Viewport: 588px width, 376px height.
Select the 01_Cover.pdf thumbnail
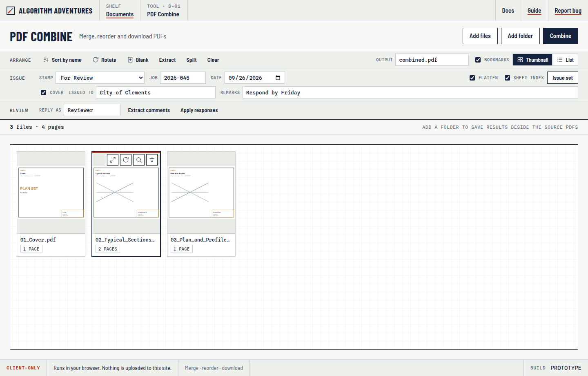51,204
